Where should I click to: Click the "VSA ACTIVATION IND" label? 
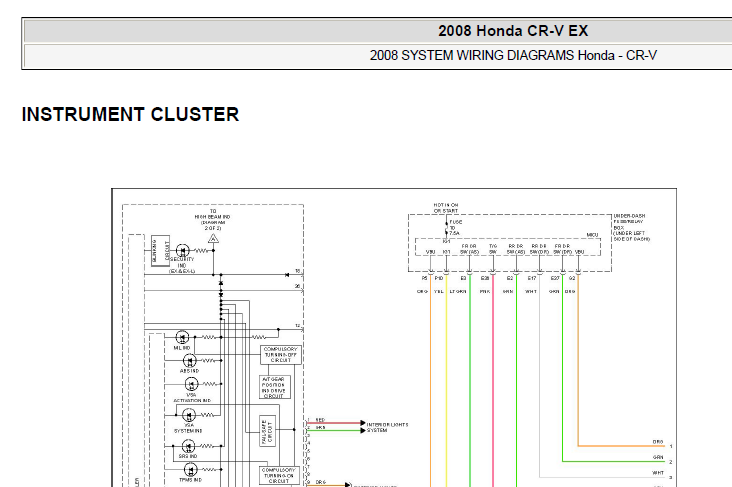click(192, 398)
